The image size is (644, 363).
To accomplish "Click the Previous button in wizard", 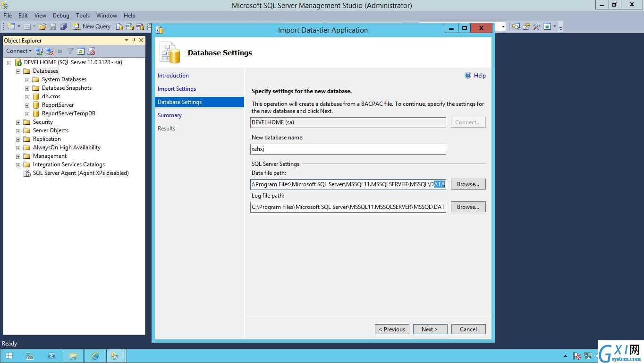I will 392,329.
